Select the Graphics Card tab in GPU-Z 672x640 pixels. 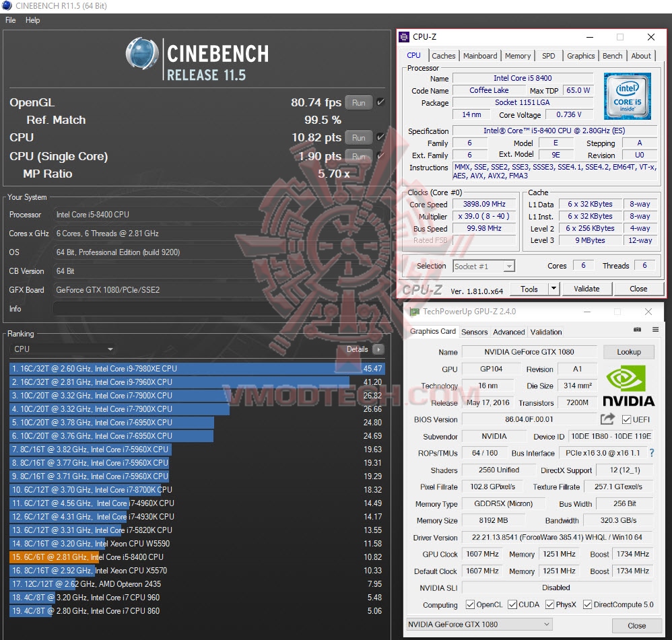[x=432, y=331]
